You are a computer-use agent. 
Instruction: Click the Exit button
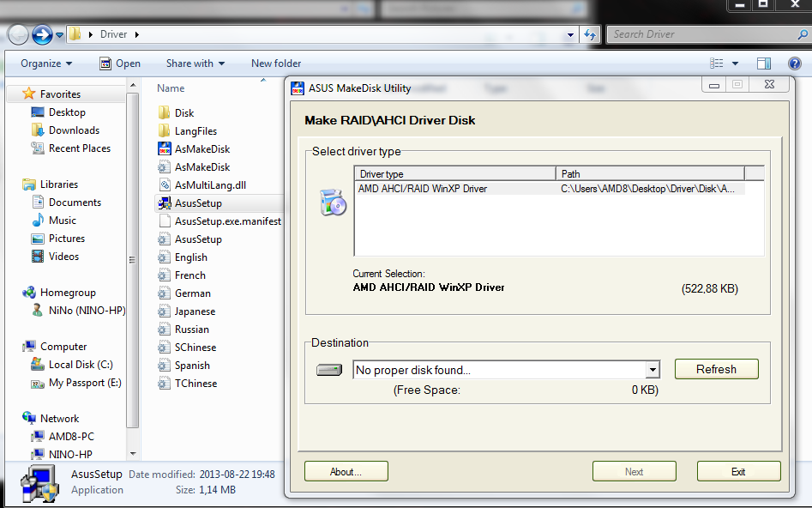point(738,472)
